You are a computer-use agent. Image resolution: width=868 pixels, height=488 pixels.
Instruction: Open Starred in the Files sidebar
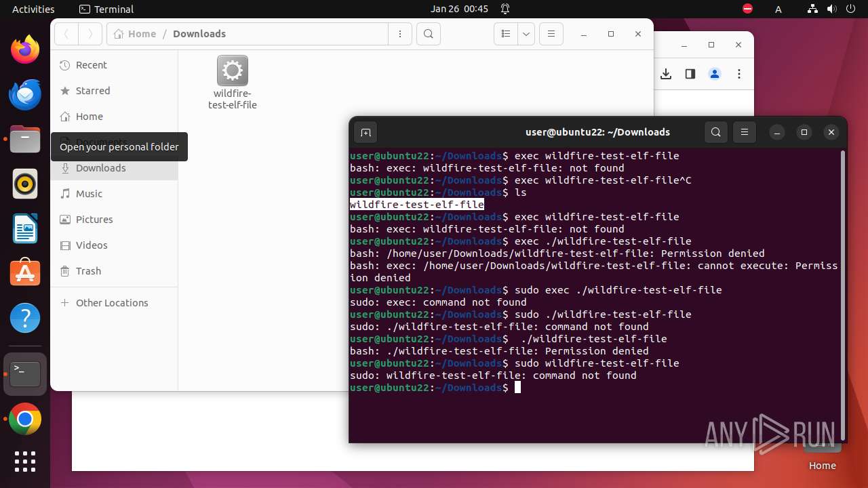coord(114,91)
